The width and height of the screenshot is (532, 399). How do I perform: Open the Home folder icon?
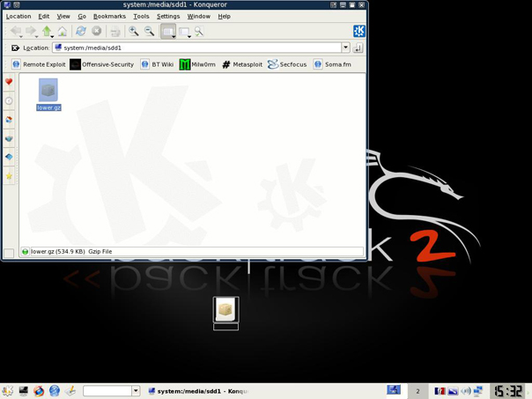[x=62, y=31]
